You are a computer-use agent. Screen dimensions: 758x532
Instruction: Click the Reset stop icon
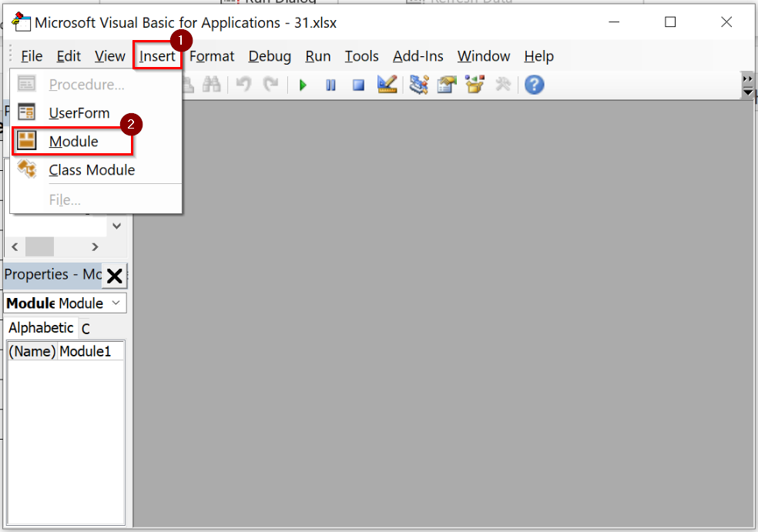(358, 85)
